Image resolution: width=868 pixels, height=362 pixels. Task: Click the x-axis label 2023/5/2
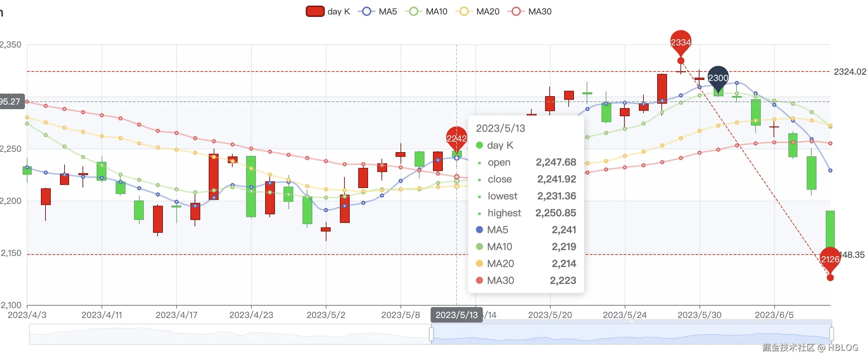coord(326,315)
